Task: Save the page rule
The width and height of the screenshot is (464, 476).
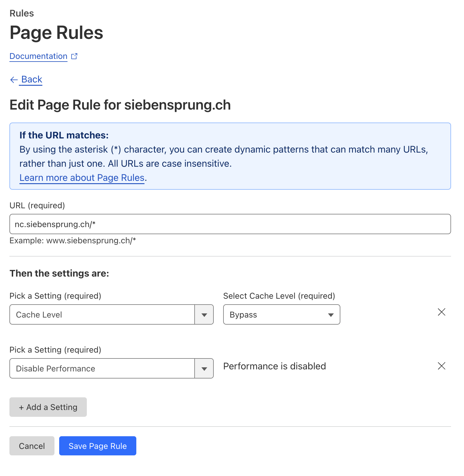Action: pyautogui.click(x=97, y=446)
